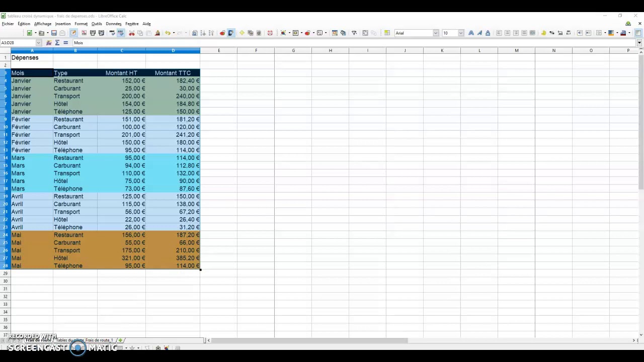Open the Navigator star icon
The width and height of the screenshot is (644, 362).
(x=242, y=33)
